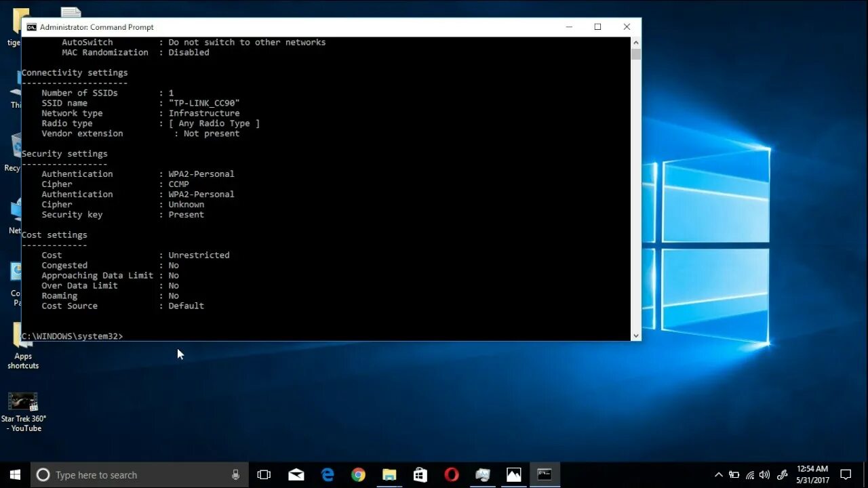
Task: Click the Not present vendor extension value
Action: tap(212, 134)
